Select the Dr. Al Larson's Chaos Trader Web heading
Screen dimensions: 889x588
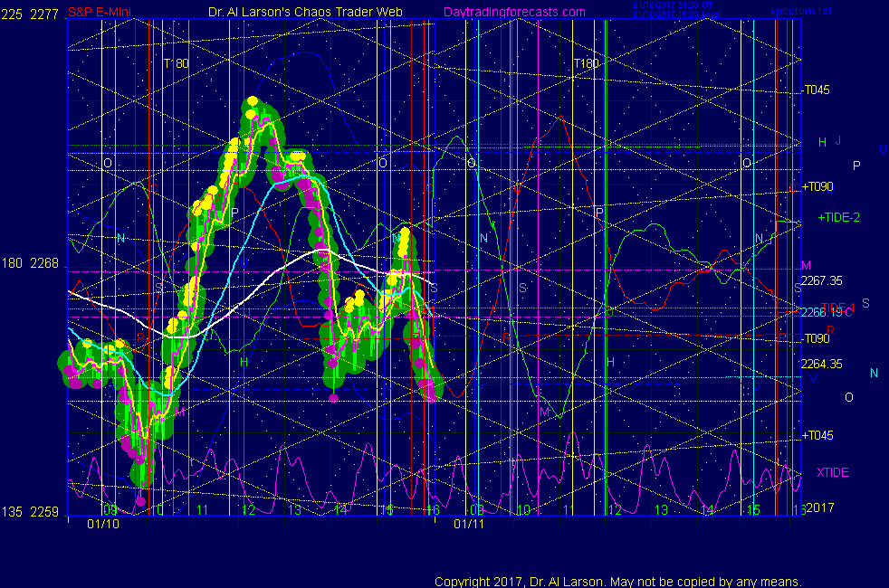(x=305, y=12)
